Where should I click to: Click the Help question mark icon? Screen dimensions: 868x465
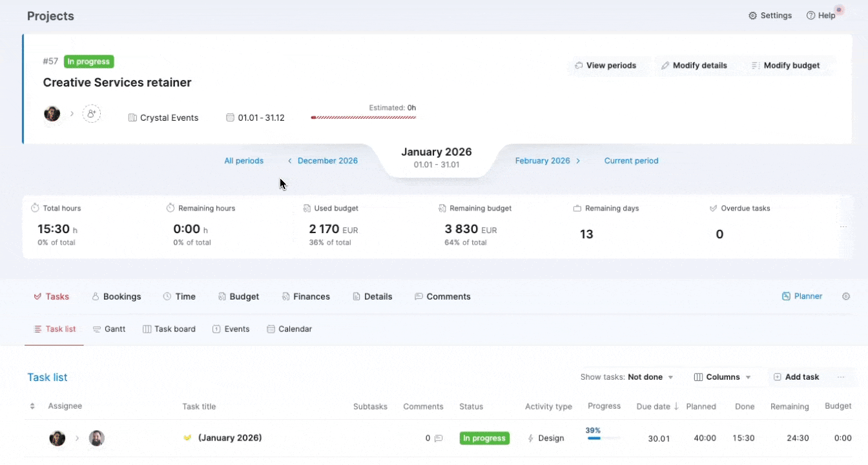pyautogui.click(x=811, y=15)
